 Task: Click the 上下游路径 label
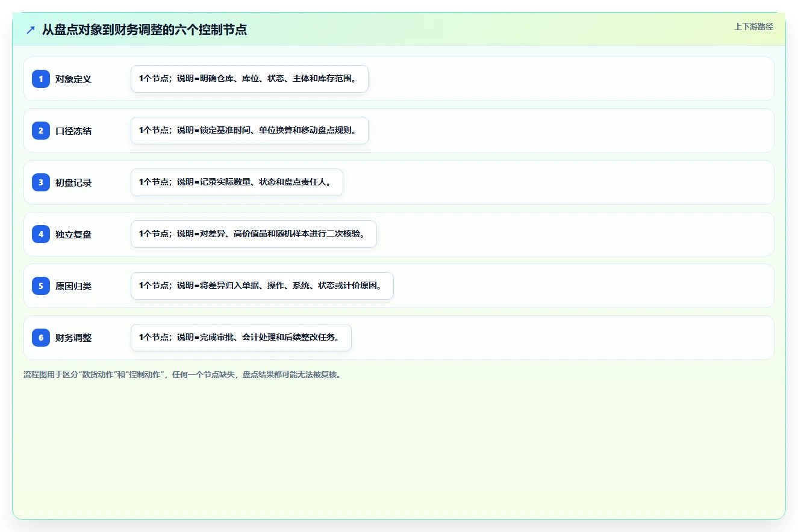(x=753, y=26)
